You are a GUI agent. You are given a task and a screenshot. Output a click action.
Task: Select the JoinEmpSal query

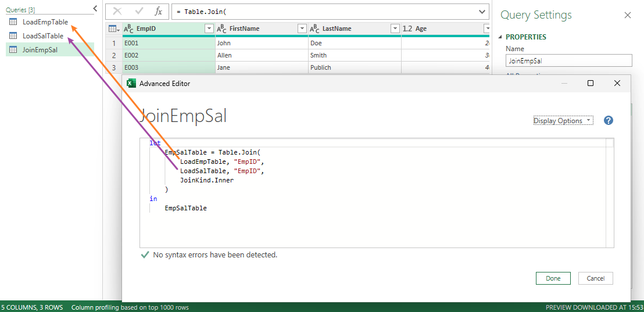[x=40, y=50]
